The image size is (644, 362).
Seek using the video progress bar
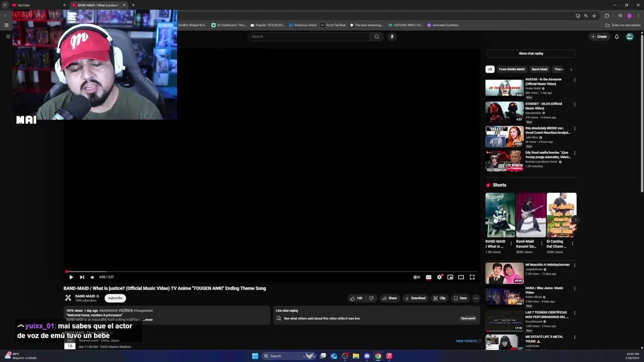pyautogui.click(x=272, y=272)
